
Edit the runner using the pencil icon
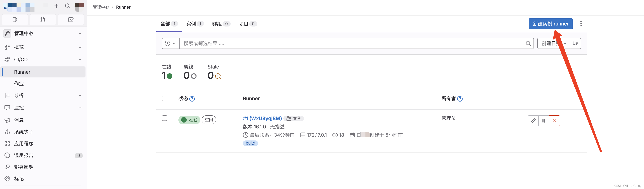(533, 121)
